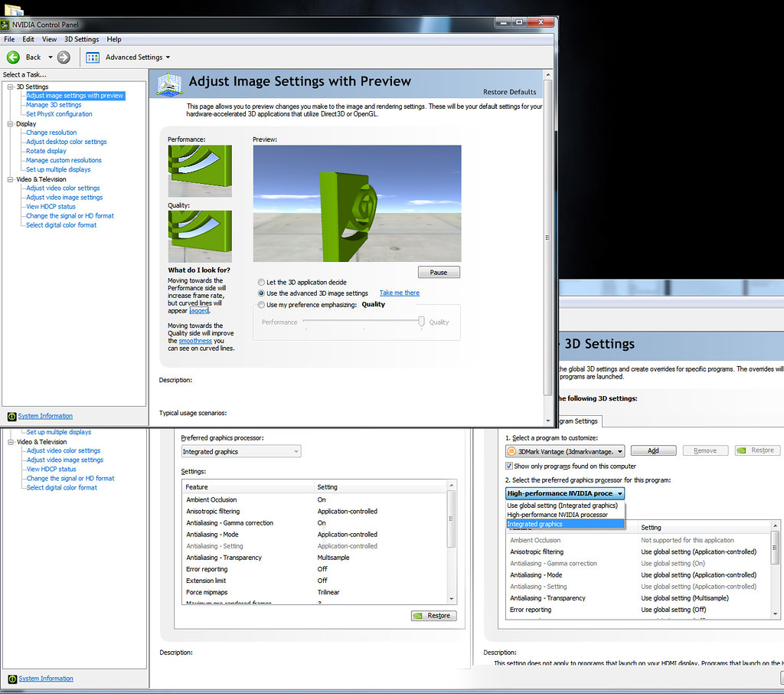Viewport: 784px width, 694px height.
Task: Click the gray Forward arrow icon
Action: pos(64,57)
